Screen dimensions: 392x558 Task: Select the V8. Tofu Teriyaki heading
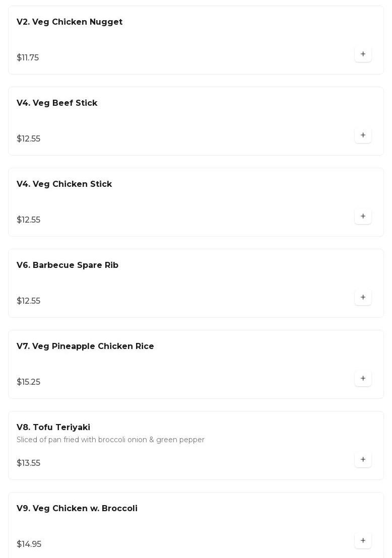coord(53,428)
